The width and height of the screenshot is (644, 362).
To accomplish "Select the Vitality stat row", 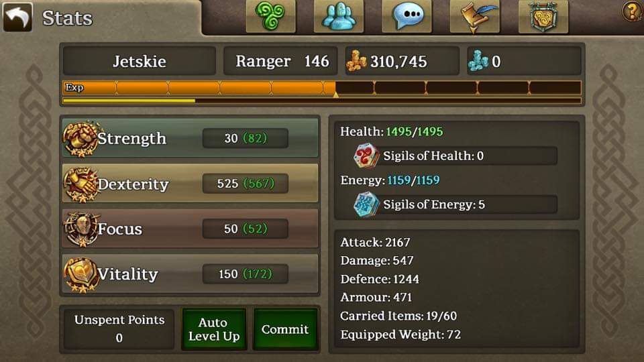I will tap(190, 274).
